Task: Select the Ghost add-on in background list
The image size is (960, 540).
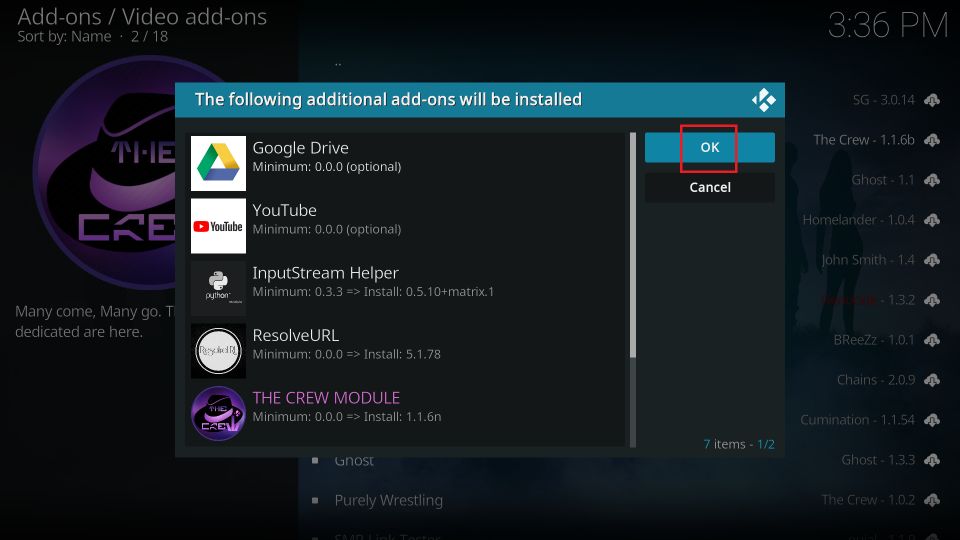Action: 354,461
